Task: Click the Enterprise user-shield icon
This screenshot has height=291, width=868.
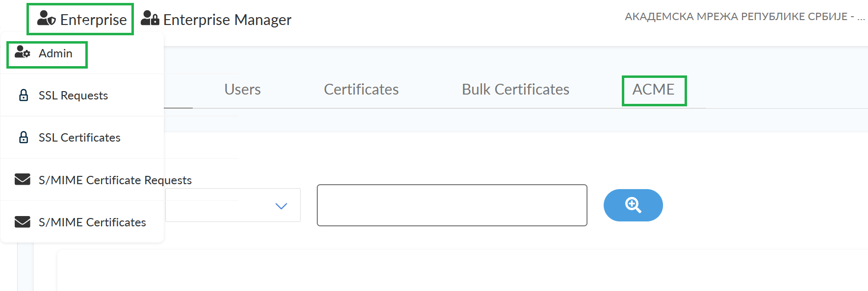Action: pyautogui.click(x=47, y=19)
